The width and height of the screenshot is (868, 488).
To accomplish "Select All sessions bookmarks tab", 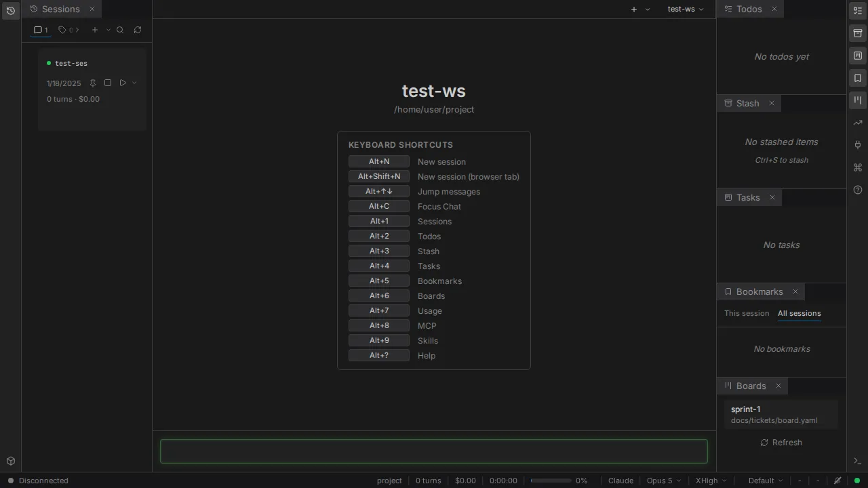I will pos(800,314).
